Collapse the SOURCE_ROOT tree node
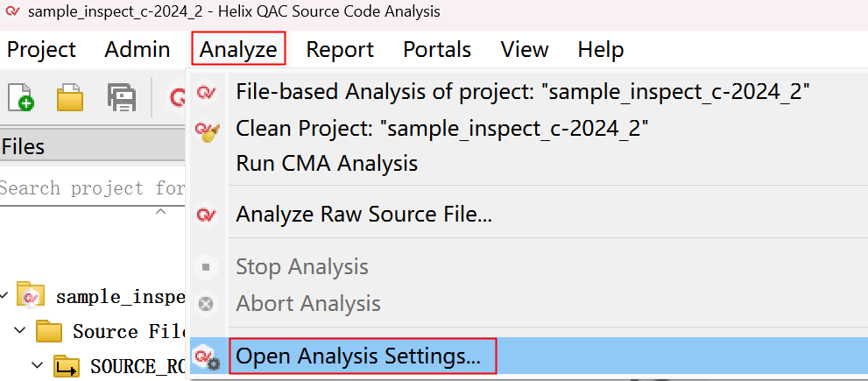This screenshot has height=381, width=868. 37,365
